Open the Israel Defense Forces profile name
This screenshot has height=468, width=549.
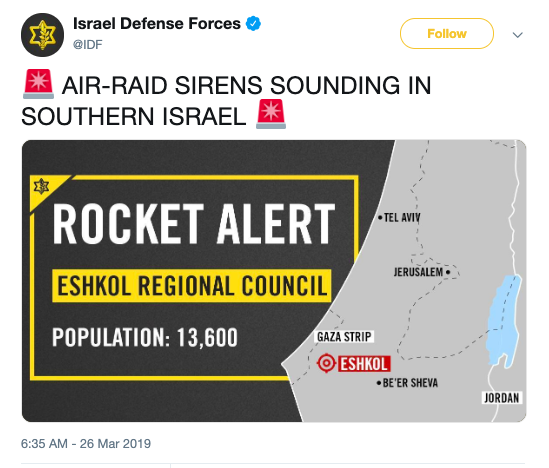tap(157, 24)
